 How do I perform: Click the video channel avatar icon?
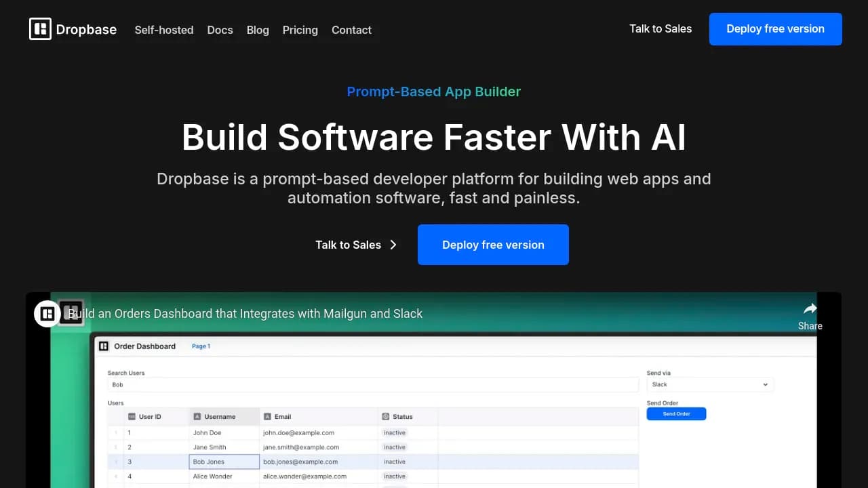point(47,314)
